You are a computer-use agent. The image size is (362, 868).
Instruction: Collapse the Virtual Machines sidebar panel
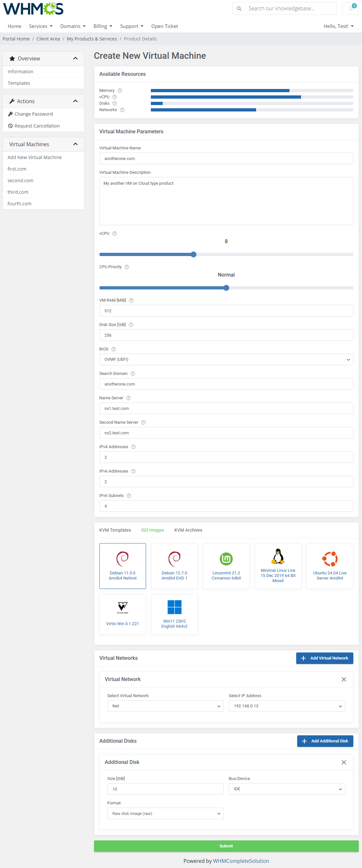pyautogui.click(x=75, y=144)
